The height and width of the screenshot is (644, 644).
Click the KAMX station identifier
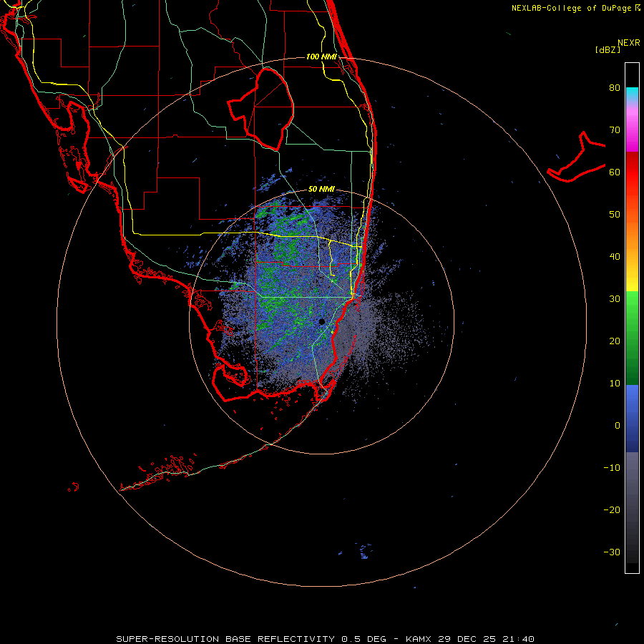[x=419, y=639]
